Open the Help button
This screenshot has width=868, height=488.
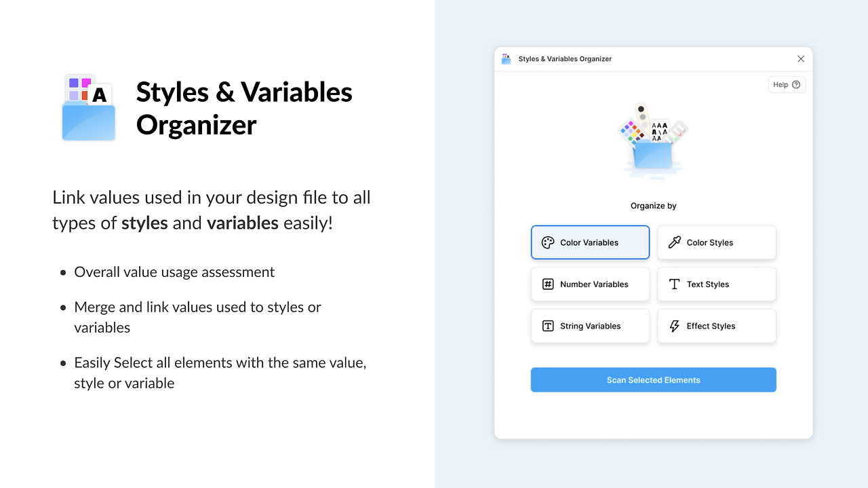787,85
